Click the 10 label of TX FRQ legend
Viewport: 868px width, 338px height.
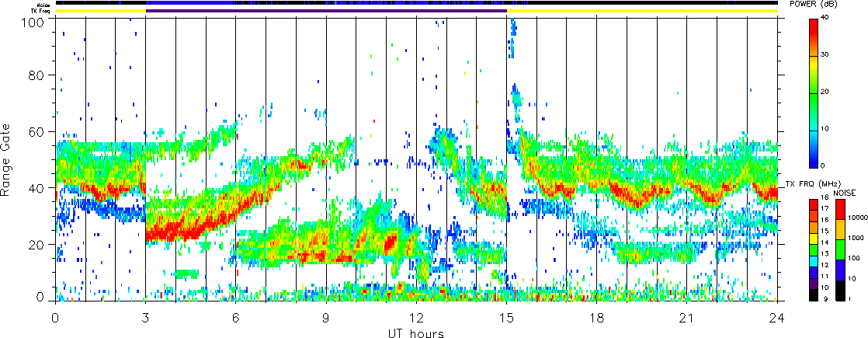click(x=825, y=287)
